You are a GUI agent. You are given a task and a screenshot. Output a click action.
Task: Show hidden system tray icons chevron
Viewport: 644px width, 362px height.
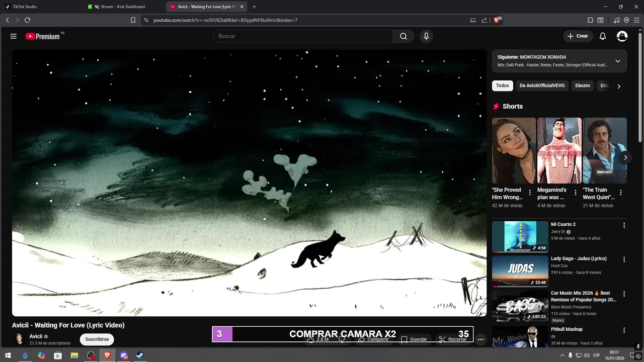click(x=562, y=355)
